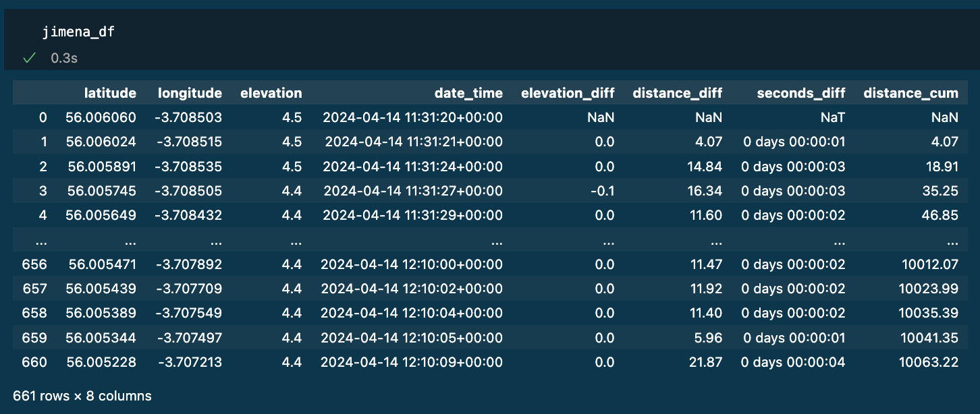This screenshot has height=414, width=980.
Task: Select the date_time column header
Action: [x=468, y=93]
